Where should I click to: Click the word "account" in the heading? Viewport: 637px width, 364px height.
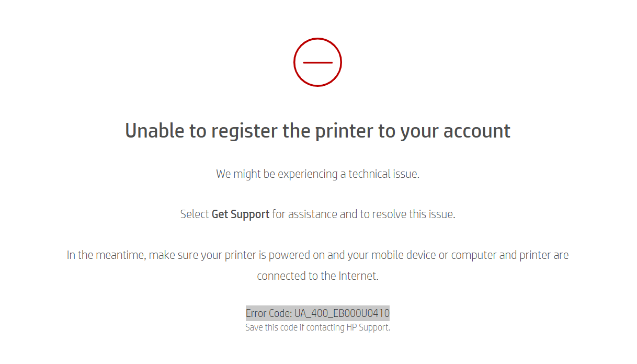476,131
